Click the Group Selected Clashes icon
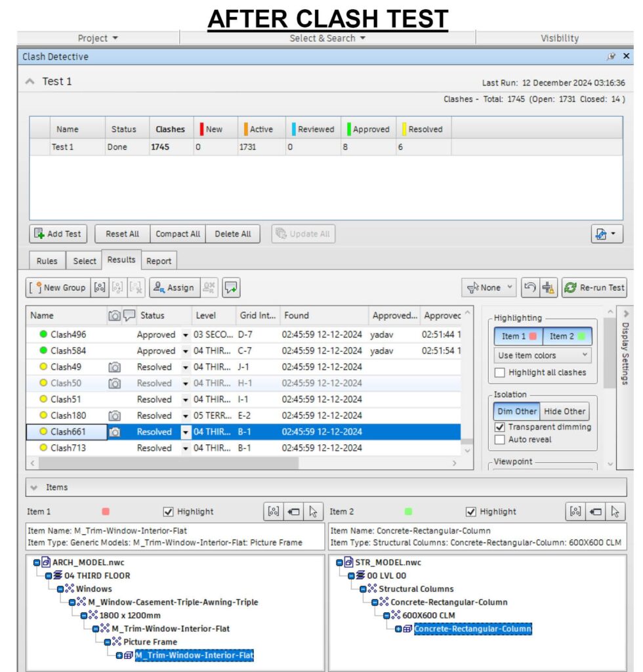Viewport: 643px width, 672px height. click(x=100, y=287)
